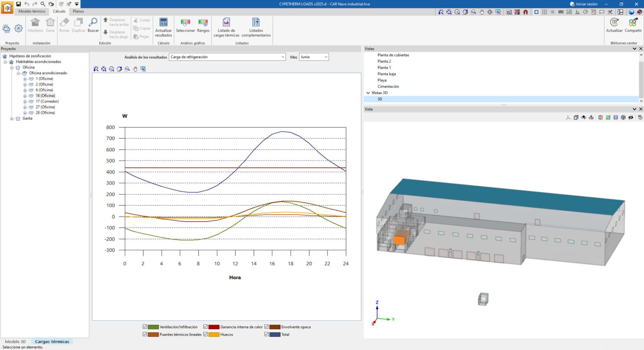Image resolution: width=644 pixels, height=350 pixels.
Task: Switch to the Modelo térmico ribbon tab
Action: click(x=32, y=11)
